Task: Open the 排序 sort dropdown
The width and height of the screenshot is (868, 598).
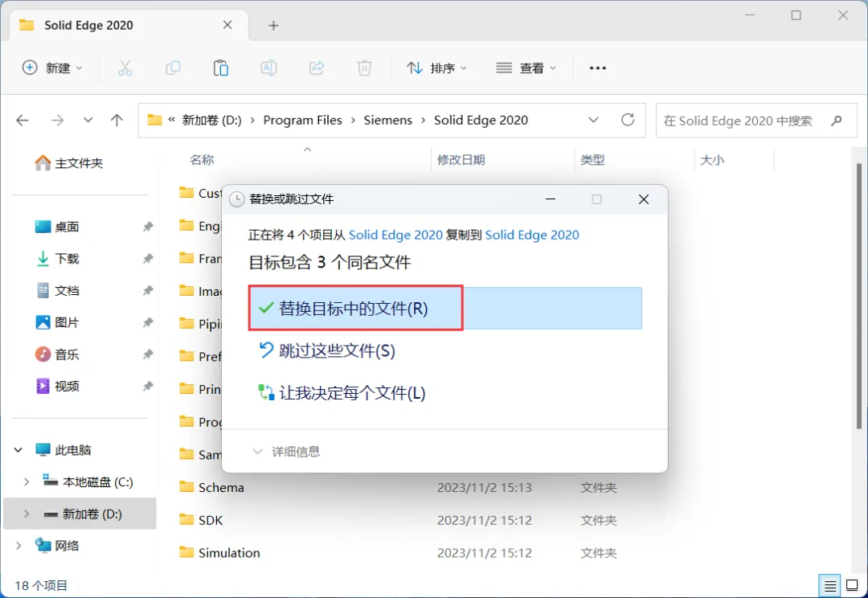Action: pos(436,68)
